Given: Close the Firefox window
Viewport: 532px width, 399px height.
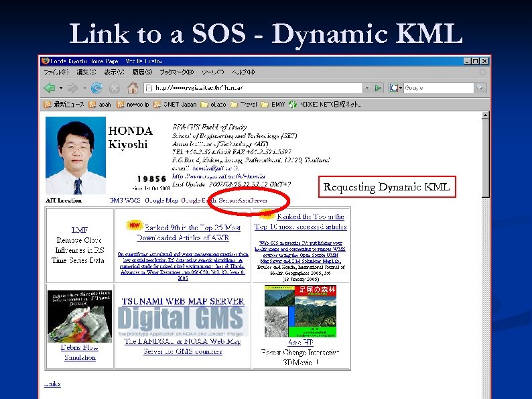Looking at the screenshot, I should click(x=484, y=61).
